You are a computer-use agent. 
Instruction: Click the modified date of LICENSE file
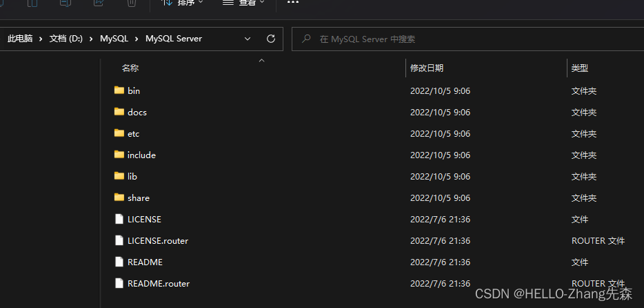coord(441,219)
